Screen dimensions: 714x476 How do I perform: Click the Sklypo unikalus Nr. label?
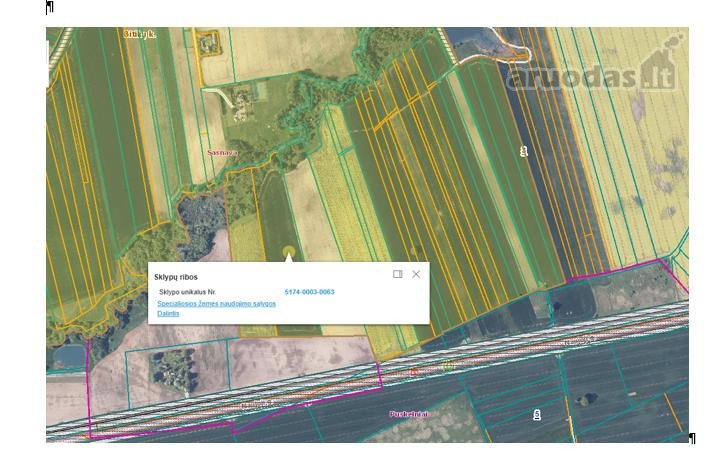(x=188, y=292)
